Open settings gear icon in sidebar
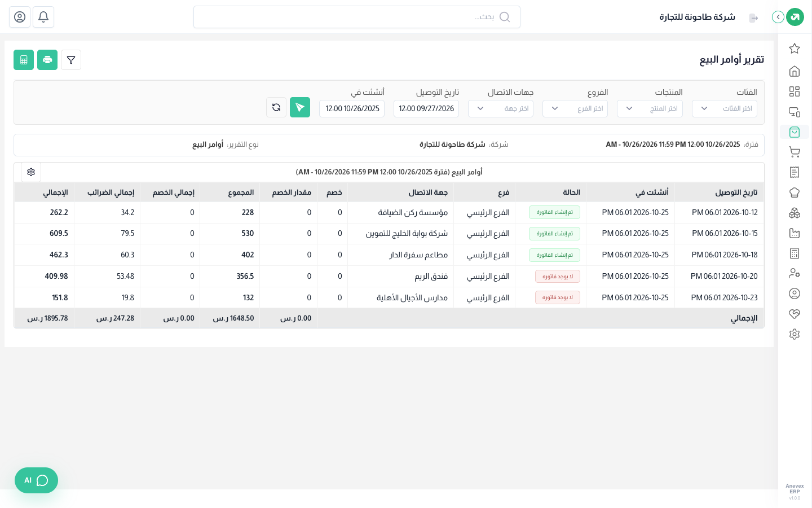This screenshot has width=812, height=508. tap(795, 334)
